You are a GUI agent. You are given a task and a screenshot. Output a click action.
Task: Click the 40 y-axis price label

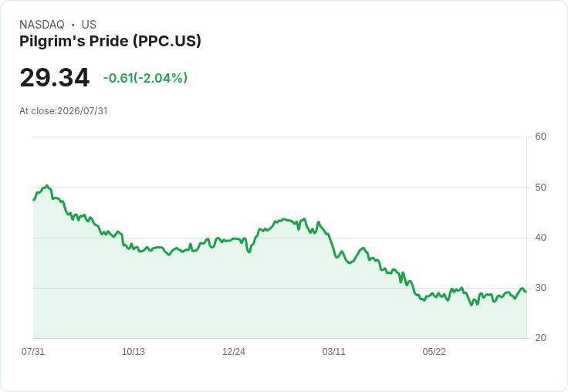[x=540, y=238]
